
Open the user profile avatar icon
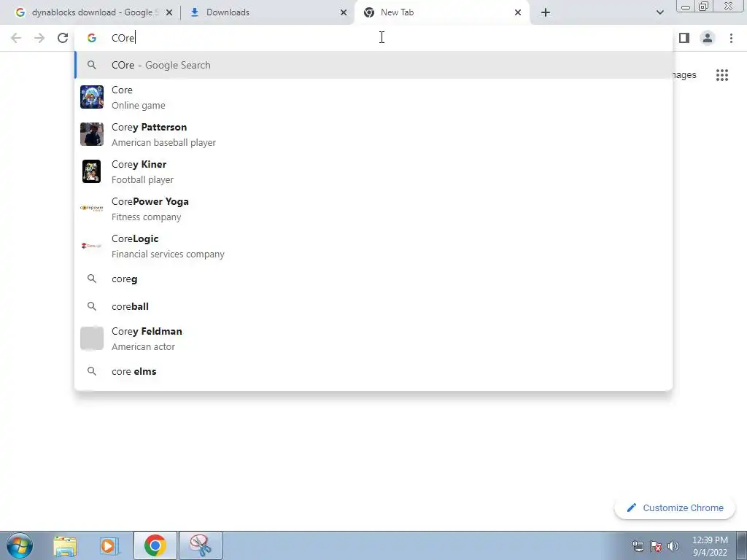[708, 38]
